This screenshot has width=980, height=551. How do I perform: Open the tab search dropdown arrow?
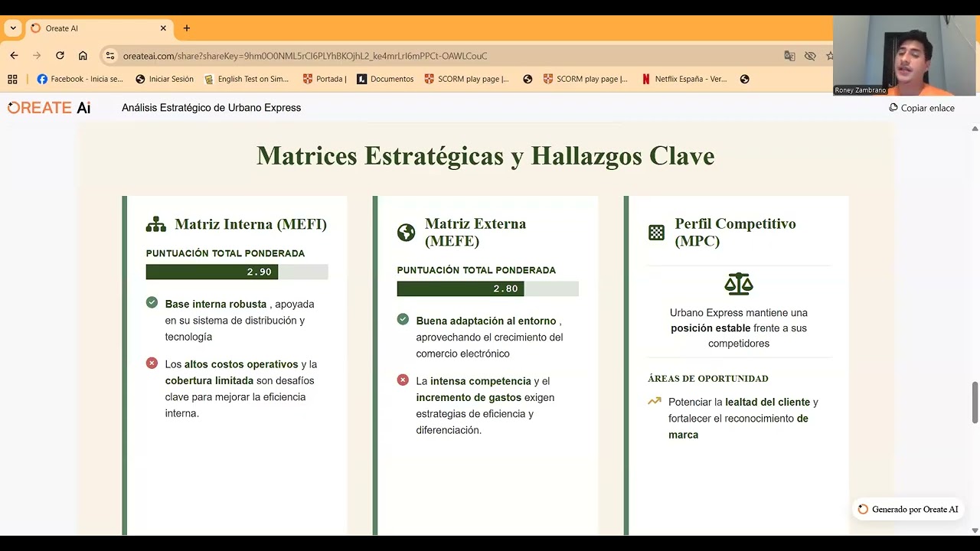[13, 28]
